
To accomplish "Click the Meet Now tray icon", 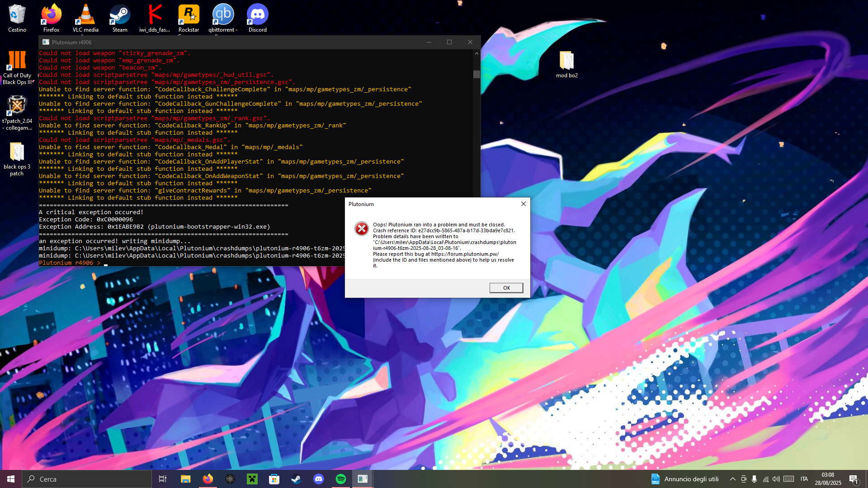I will pyautogui.click(x=744, y=479).
